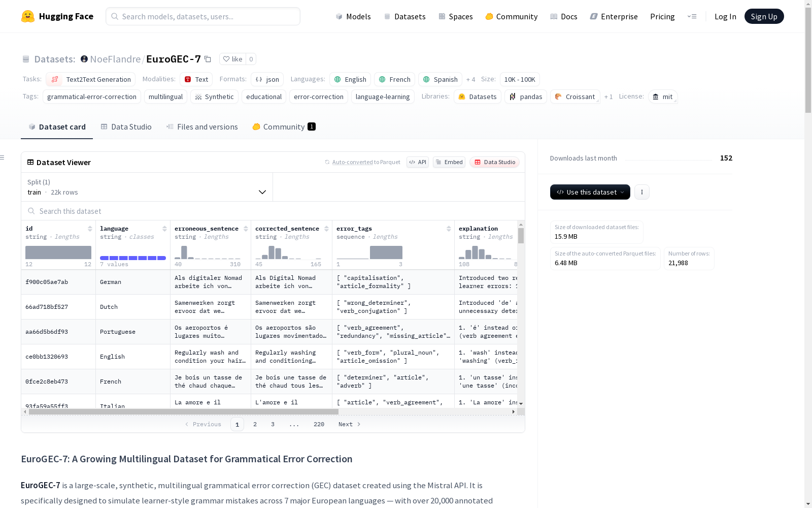Open the Docs menu item
The image size is (812, 508).
point(564,16)
